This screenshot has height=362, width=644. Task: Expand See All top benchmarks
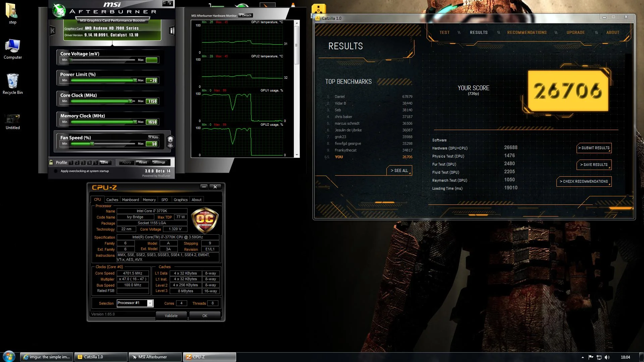click(399, 171)
